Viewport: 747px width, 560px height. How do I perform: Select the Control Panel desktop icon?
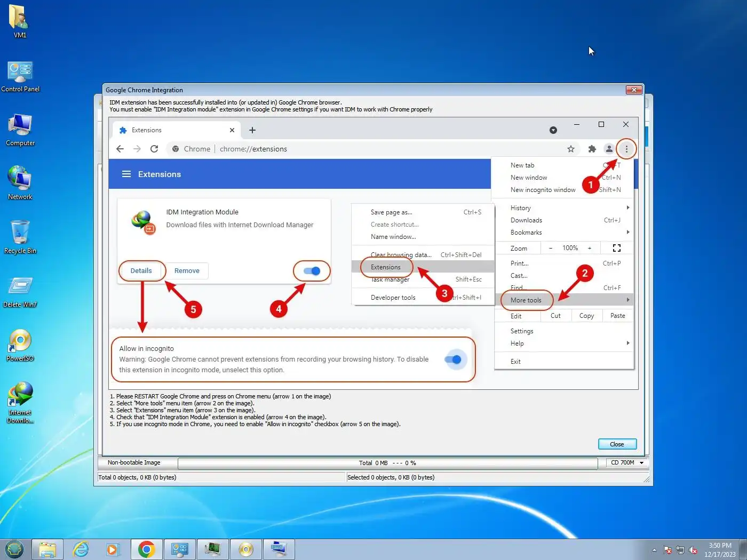[x=20, y=76]
